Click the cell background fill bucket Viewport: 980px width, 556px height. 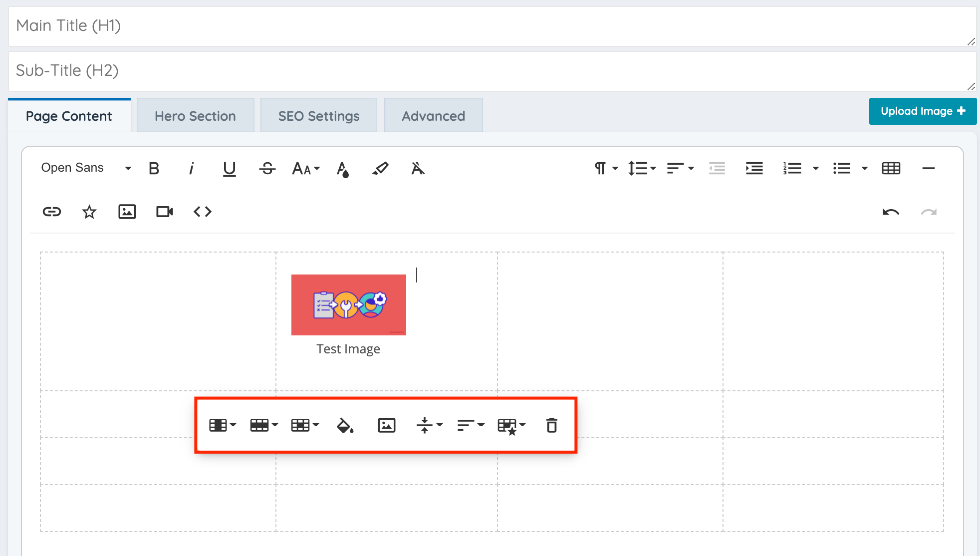click(345, 425)
